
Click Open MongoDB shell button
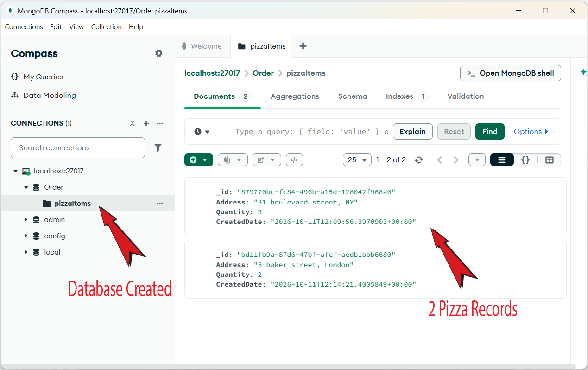tap(511, 73)
